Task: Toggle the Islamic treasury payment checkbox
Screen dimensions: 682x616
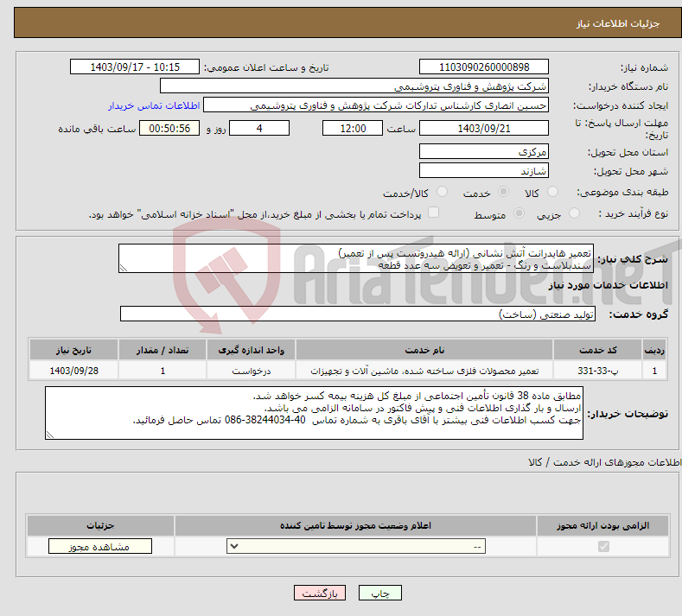Action: pyautogui.click(x=434, y=213)
